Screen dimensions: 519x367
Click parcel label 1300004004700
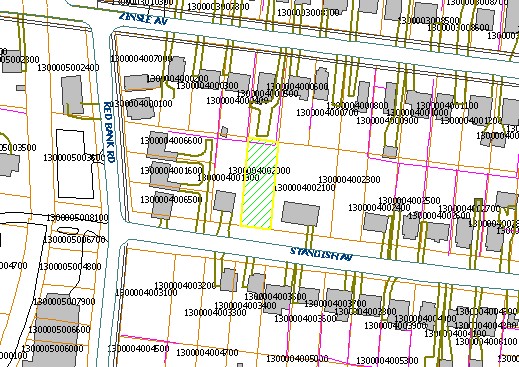pyautogui.click(x=207, y=352)
